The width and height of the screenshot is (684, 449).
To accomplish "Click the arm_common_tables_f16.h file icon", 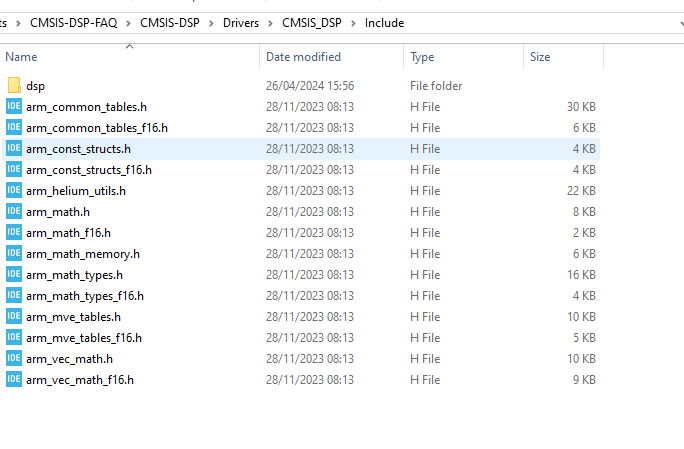I will click(14, 127).
